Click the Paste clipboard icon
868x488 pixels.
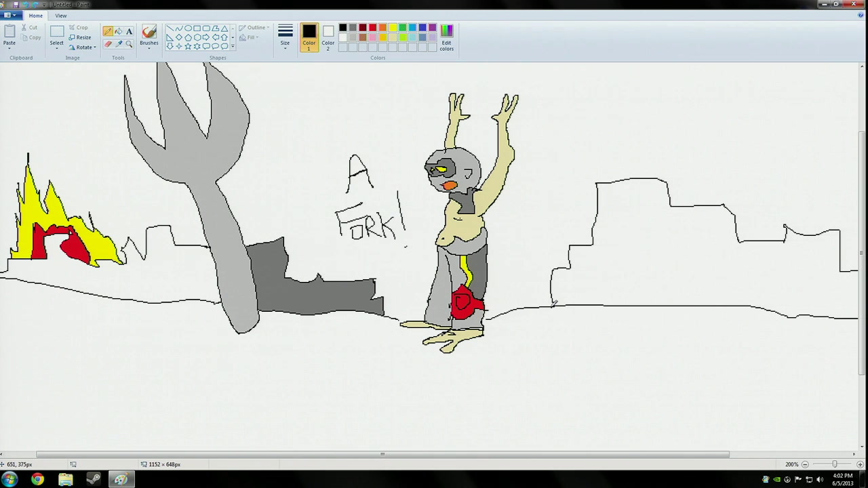coord(9,31)
